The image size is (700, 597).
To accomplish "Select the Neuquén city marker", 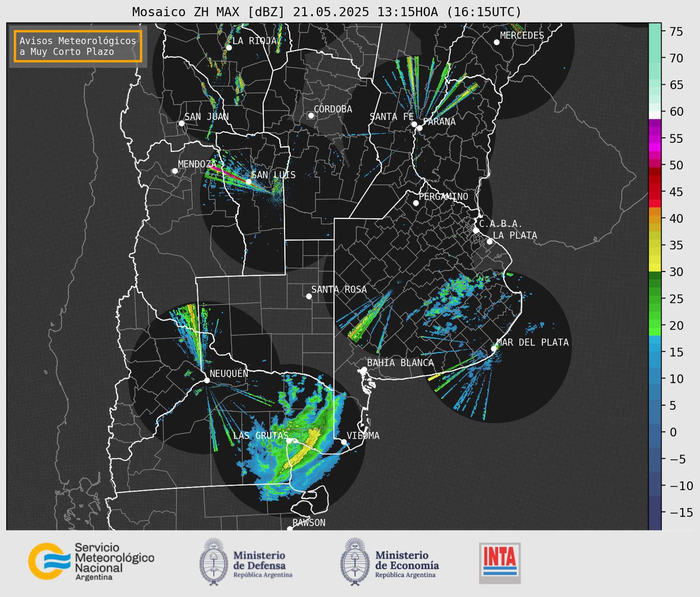I will [207, 380].
